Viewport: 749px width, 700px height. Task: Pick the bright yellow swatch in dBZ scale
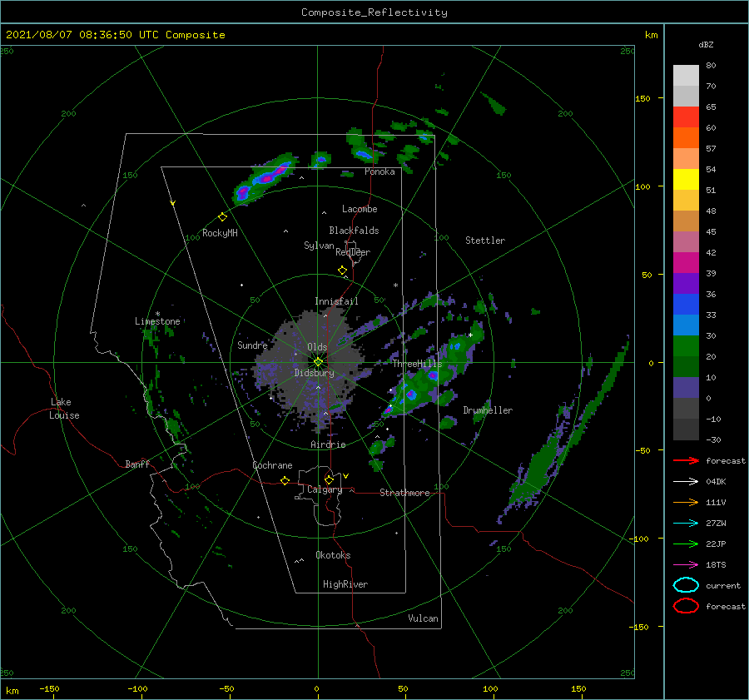click(686, 180)
